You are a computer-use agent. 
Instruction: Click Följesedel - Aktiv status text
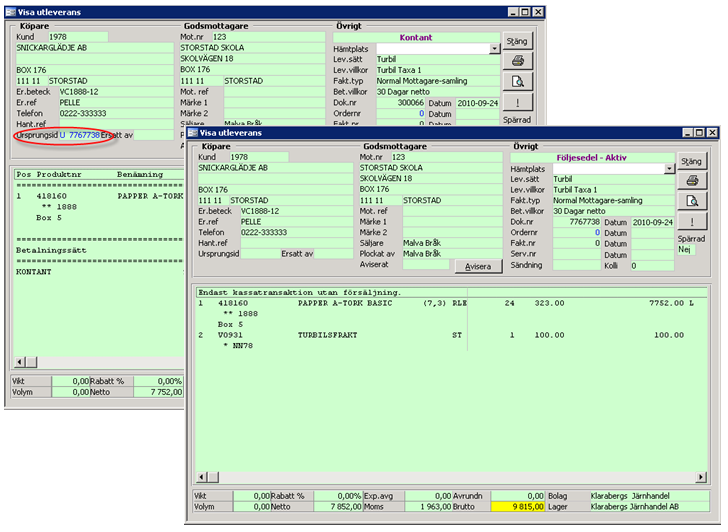(x=592, y=158)
